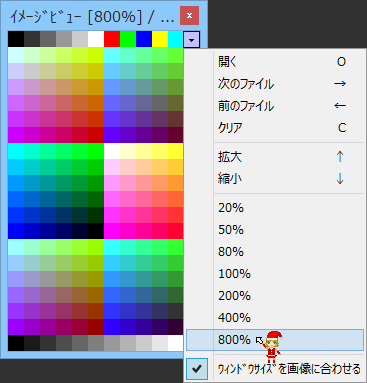Set zoom to 20%
367x383 pixels.
(x=275, y=208)
